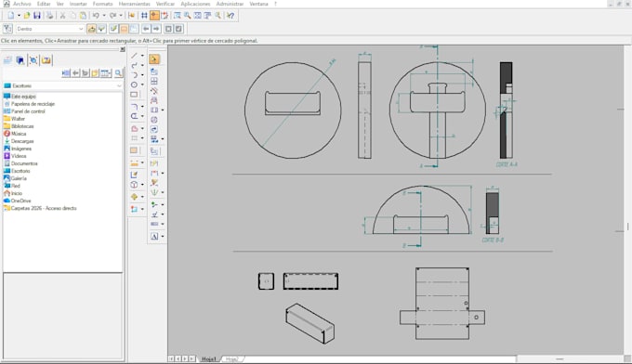
Task: Toggle the orange rectangle selection mode button
Action: point(124,29)
